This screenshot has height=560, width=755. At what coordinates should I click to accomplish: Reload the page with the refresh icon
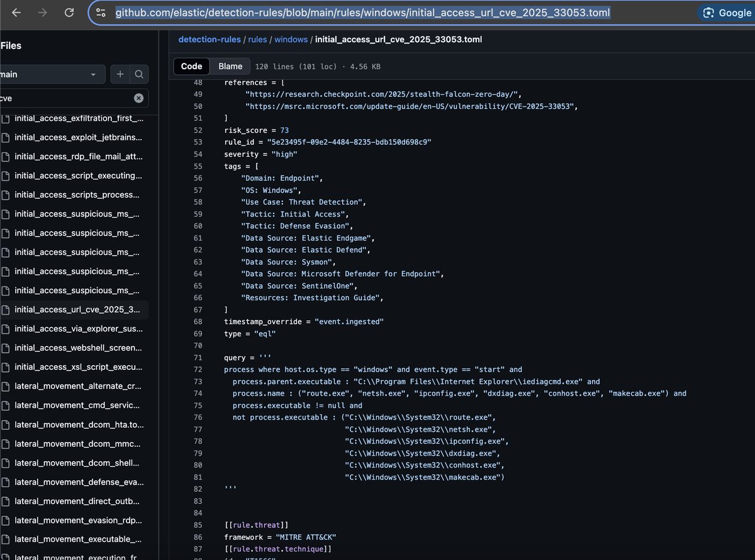69,13
